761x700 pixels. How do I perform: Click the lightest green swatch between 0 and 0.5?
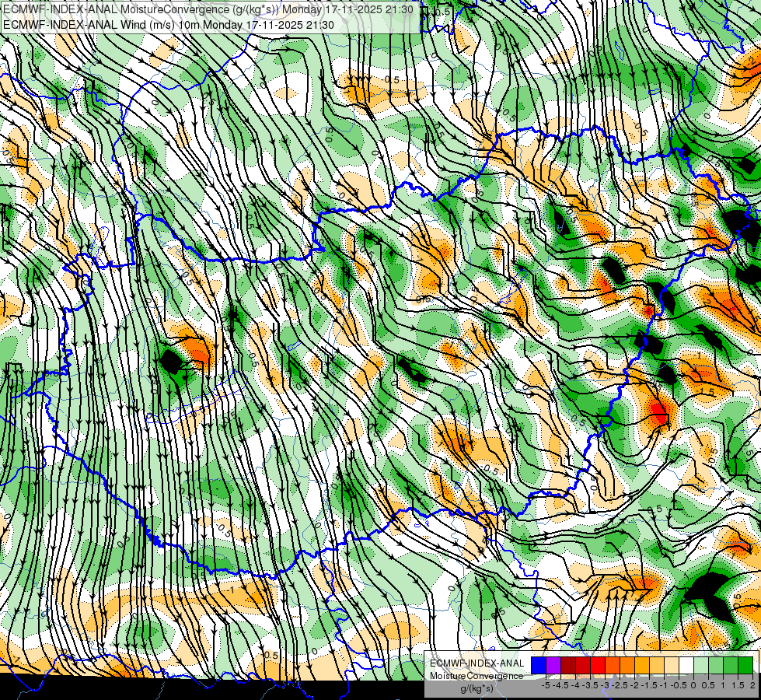point(701,665)
